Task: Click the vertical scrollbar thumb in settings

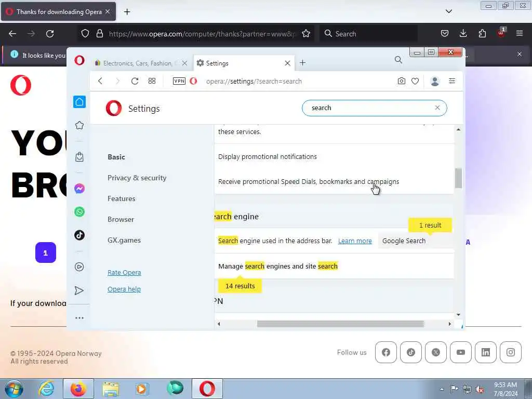Action: click(458, 178)
